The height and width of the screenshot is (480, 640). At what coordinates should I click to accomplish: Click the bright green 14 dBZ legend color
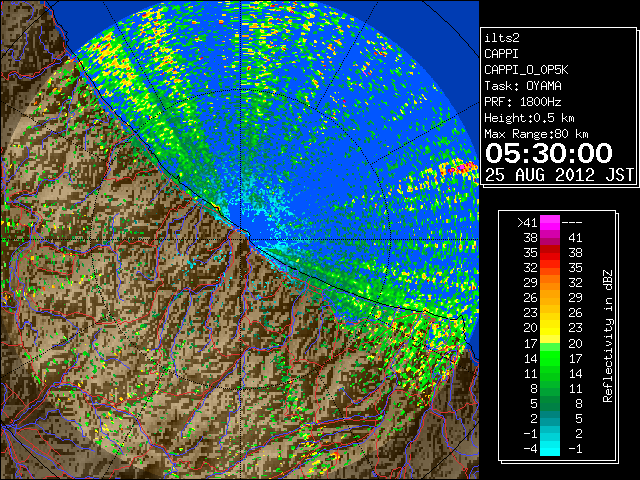pyautogui.click(x=550, y=358)
